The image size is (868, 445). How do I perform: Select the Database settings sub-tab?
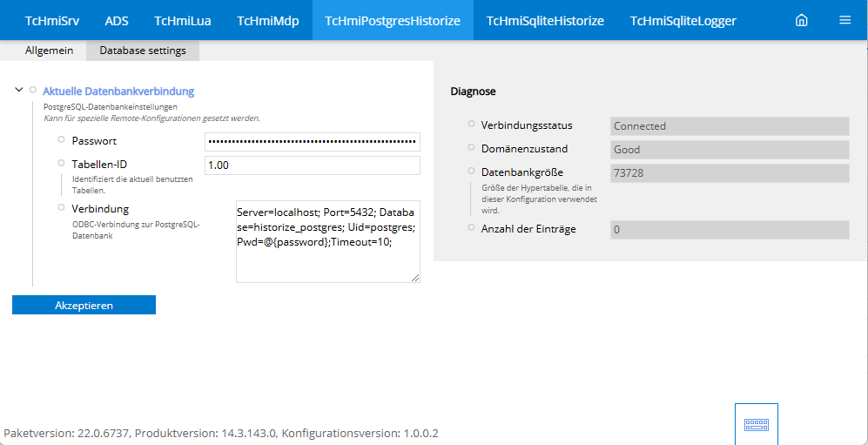[x=143, y=51]
